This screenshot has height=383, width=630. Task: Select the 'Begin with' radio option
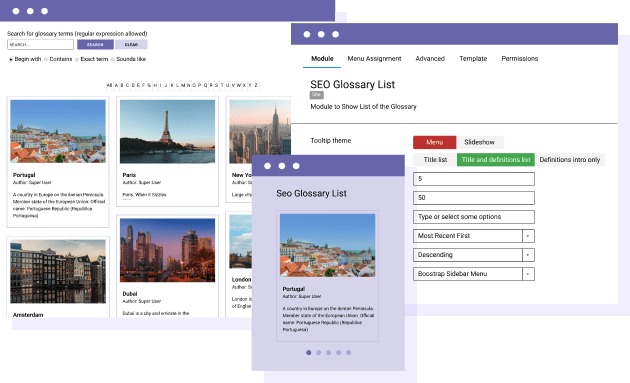pos(11,59)
